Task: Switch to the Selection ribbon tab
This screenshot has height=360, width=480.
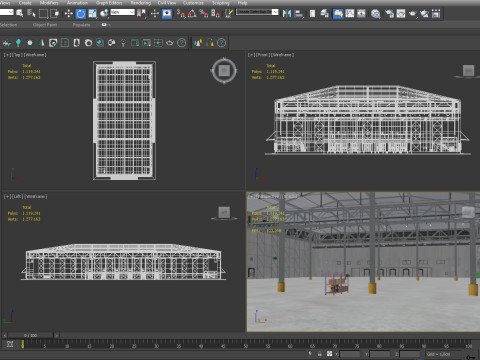Action: click(8, 25)
